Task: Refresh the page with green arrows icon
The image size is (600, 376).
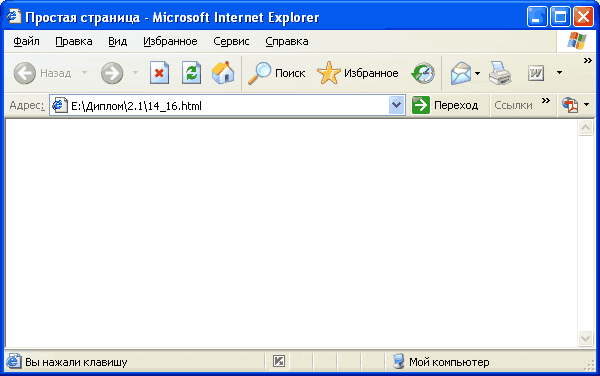Action: [191, 73]
